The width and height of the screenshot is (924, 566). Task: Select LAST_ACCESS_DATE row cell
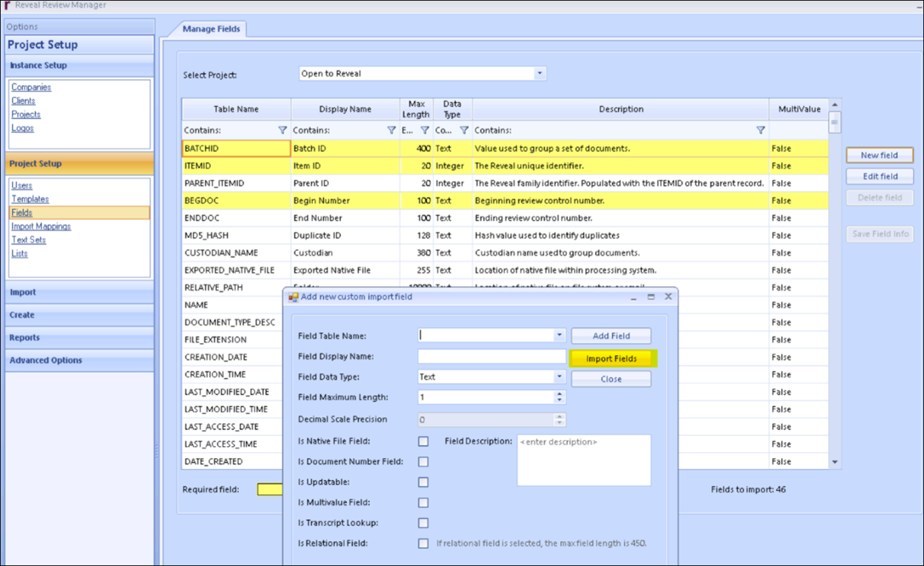232,427
